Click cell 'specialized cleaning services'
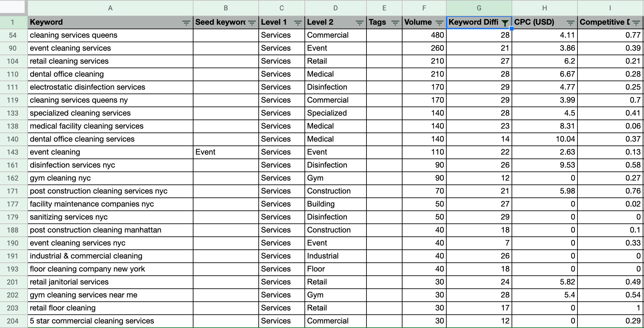The width and height of the screenshot is (644, 328). click(110, 113)
